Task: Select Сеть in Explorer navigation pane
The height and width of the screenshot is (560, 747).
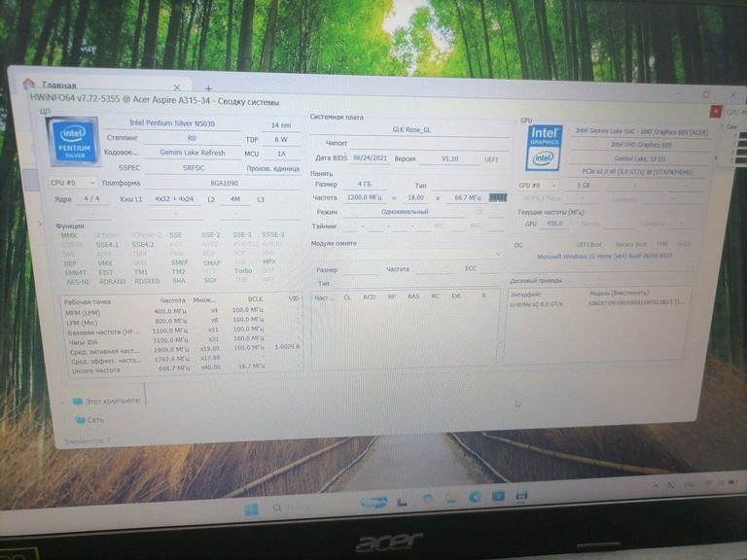Action: tap(89, 420)
